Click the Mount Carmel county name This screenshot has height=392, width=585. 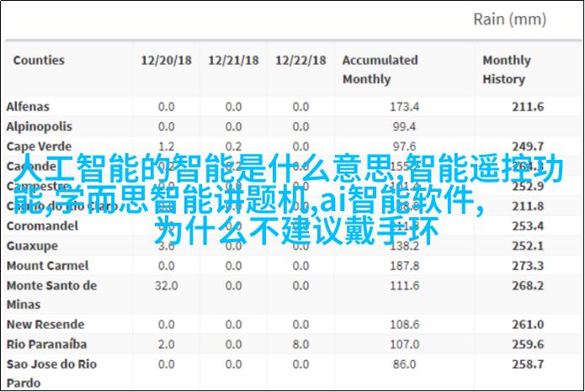43,266
